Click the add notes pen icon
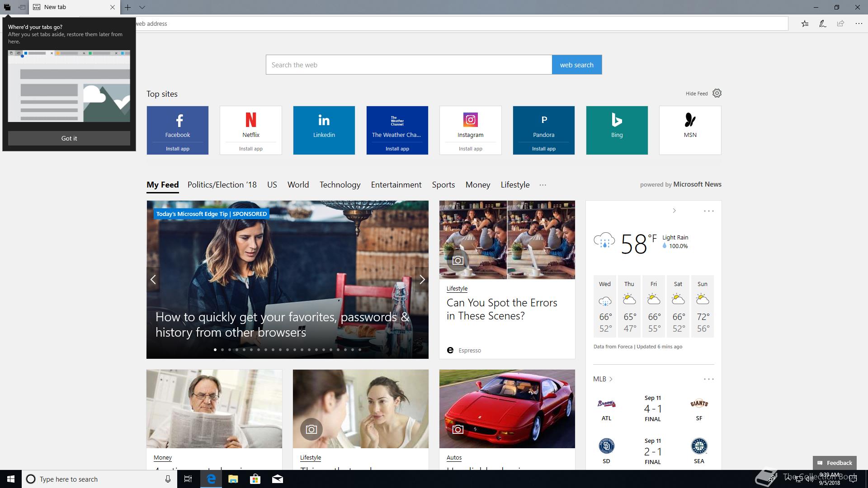 click(823, 23)
